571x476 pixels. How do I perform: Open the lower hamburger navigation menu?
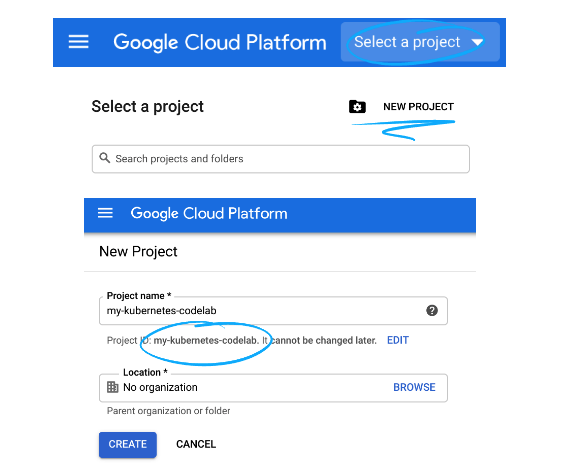105,213
